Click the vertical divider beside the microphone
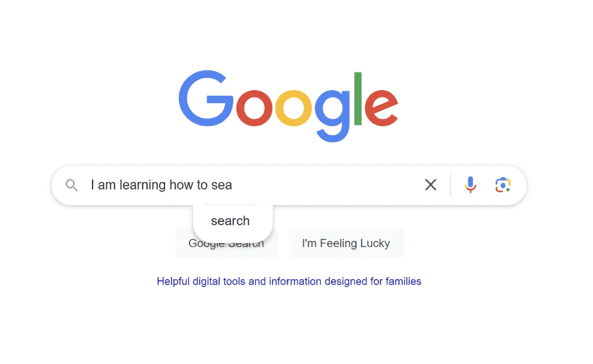593x364 pixels. tap(450, 185)
